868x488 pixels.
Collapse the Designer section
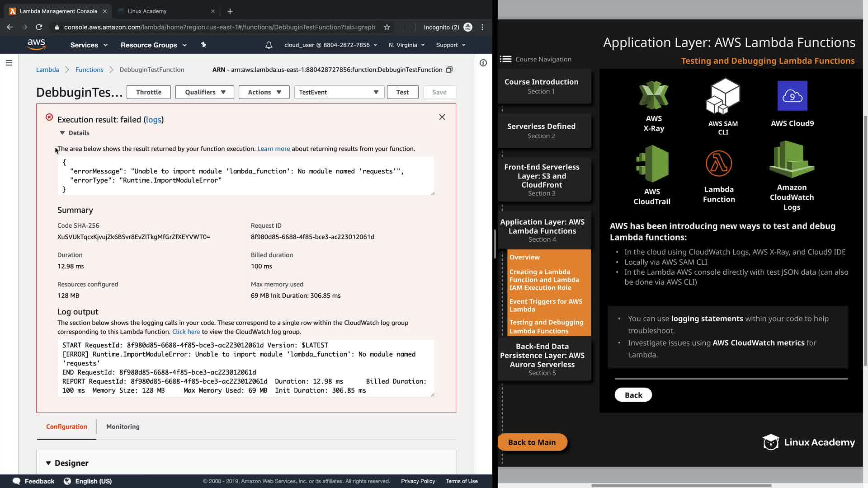[48, 463]
